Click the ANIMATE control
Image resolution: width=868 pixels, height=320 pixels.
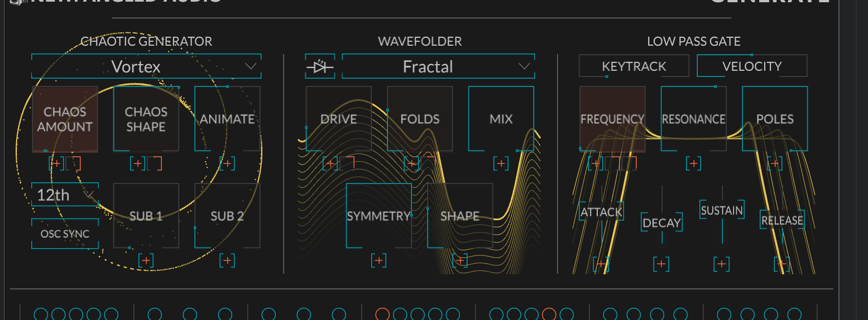tap(227, 119)
